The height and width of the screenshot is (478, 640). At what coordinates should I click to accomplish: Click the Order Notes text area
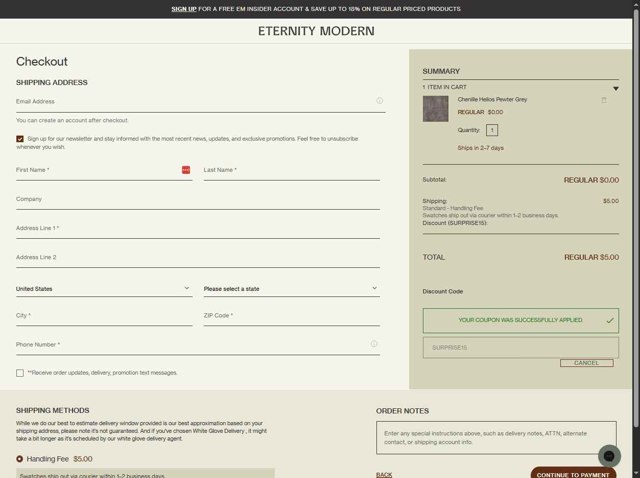(x=496, y=438)
